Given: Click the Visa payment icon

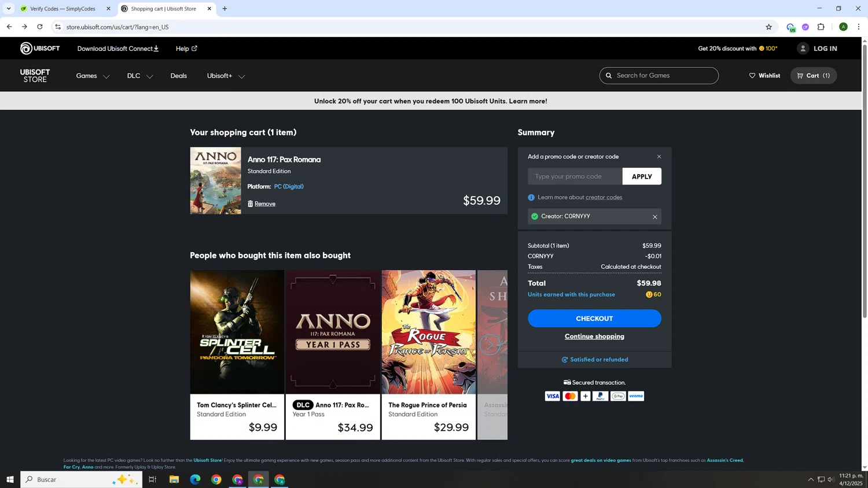Looking at the screenshot, I should click(x=552, y=396).
